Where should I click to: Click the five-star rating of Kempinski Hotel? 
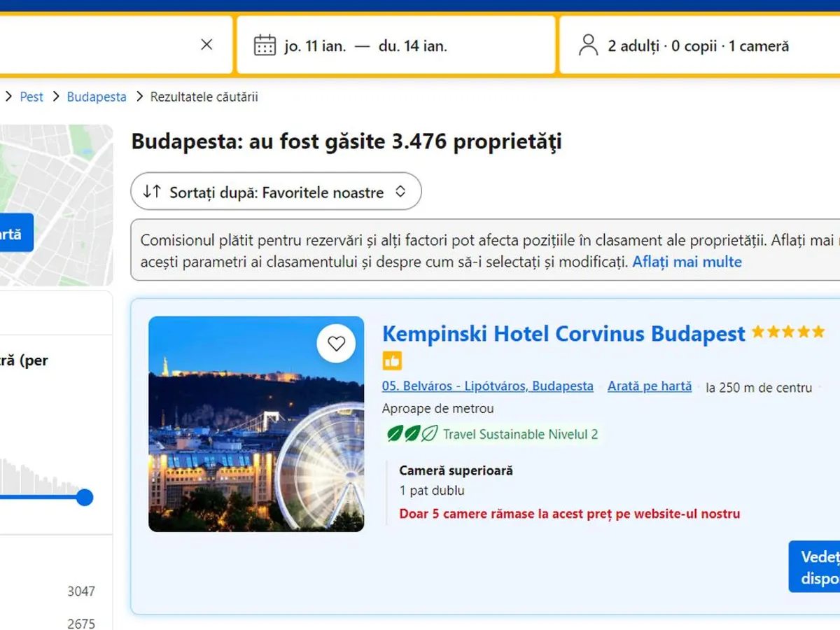[x=788, y=332]
